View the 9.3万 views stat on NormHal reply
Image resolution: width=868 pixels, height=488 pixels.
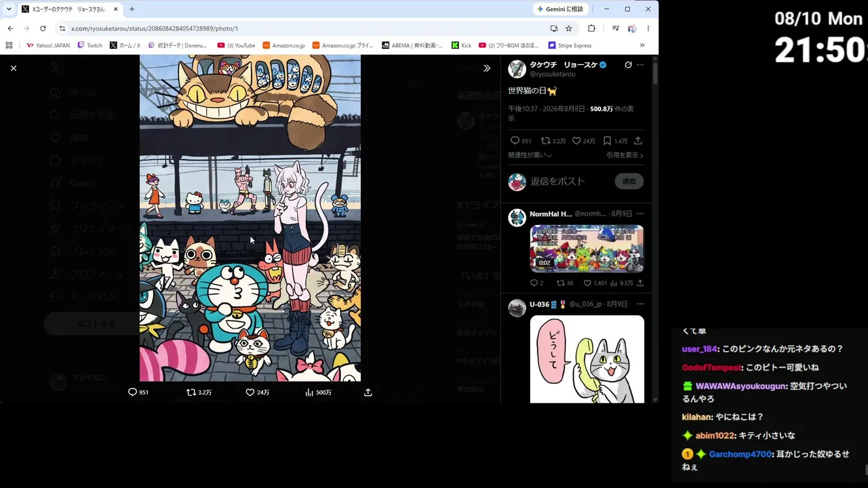623,283
